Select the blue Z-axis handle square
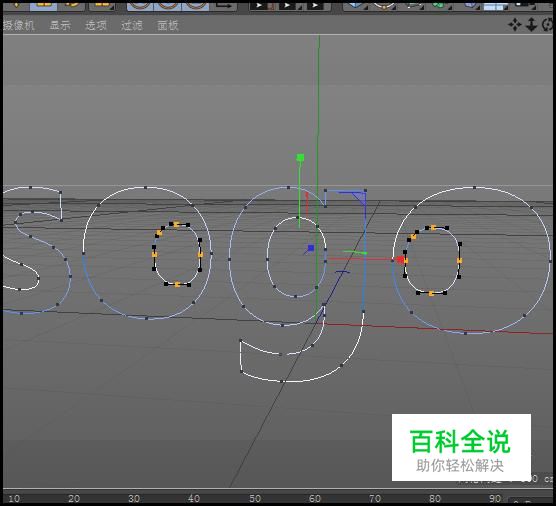556x506 pixels. tap(311, 248)
